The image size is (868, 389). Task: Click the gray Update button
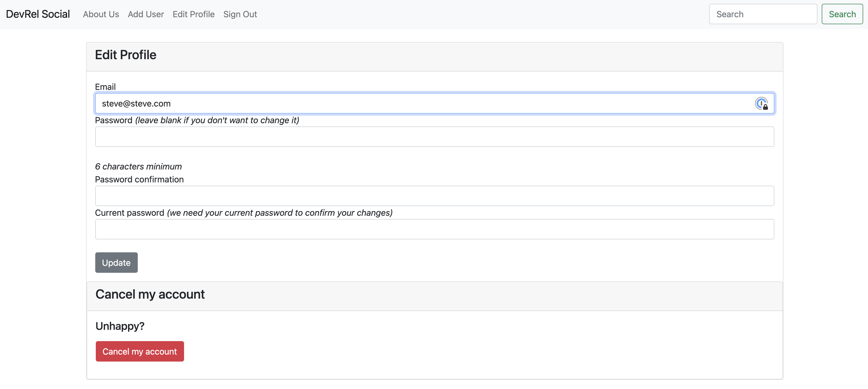coord(116,263)
